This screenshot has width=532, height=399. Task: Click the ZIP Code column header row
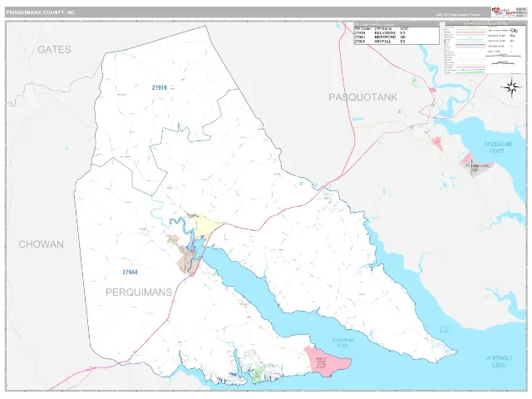[x=397, y=29]
